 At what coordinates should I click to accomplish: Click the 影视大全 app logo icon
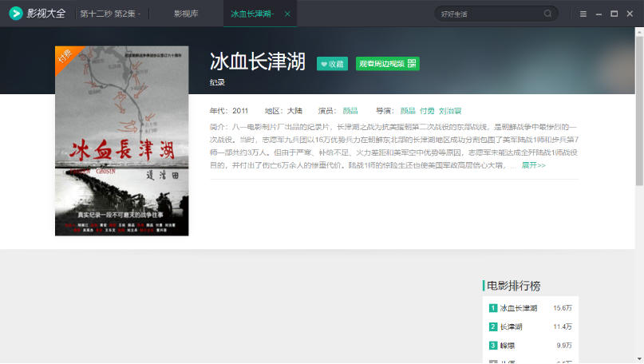[14, 14]
